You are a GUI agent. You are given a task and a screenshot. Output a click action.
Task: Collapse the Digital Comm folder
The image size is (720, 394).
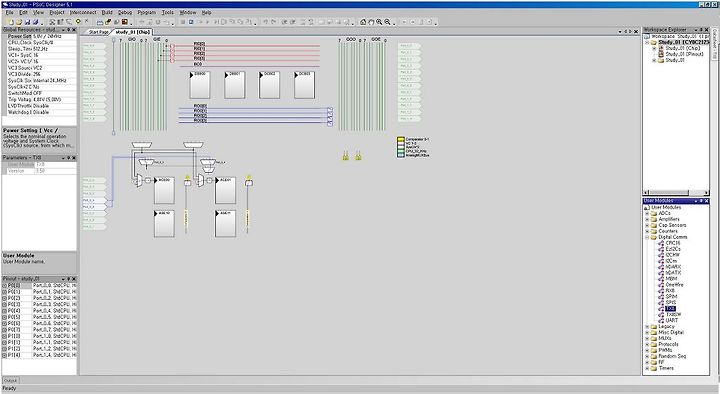point(647,237)
